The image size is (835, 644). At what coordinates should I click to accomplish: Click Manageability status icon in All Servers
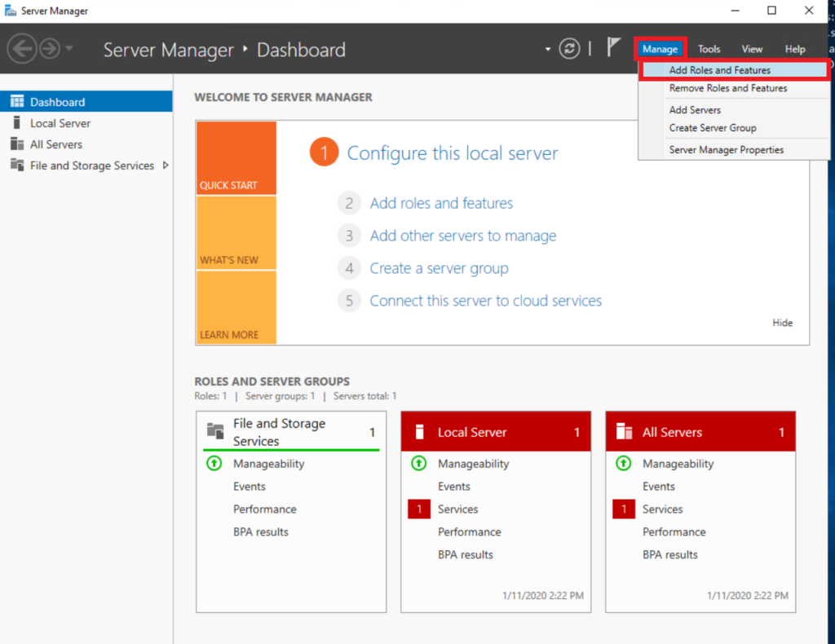coord(623,464)
